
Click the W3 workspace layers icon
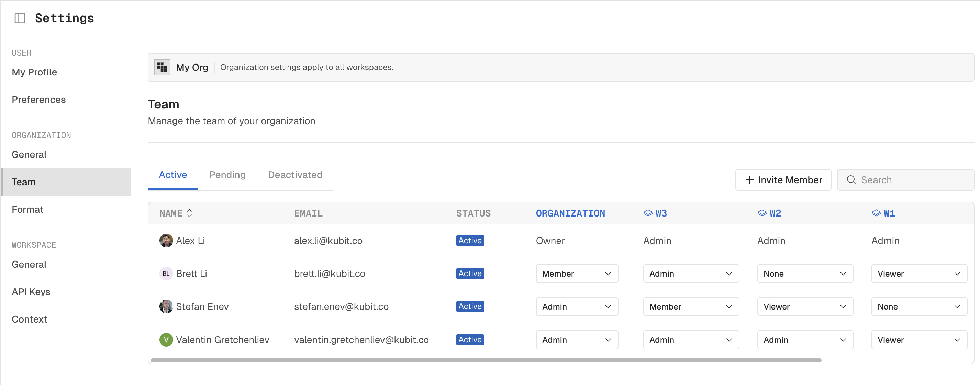(647, 213)
